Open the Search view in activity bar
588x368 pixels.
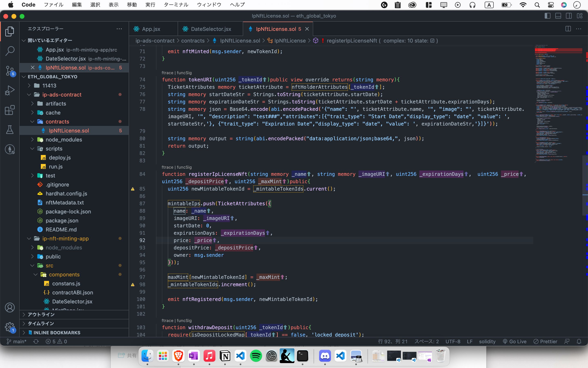(x=10, y=51)
